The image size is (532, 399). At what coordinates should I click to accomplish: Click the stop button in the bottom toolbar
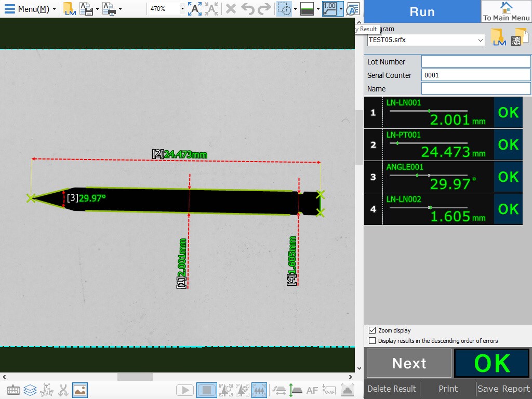tap(206, 390)
